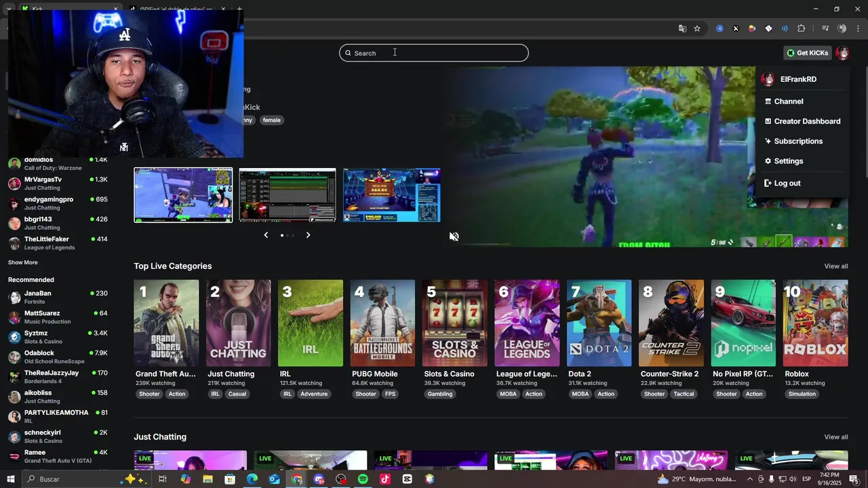
Task: Click the Kick user avatar at top right
Action: [842, 53]
